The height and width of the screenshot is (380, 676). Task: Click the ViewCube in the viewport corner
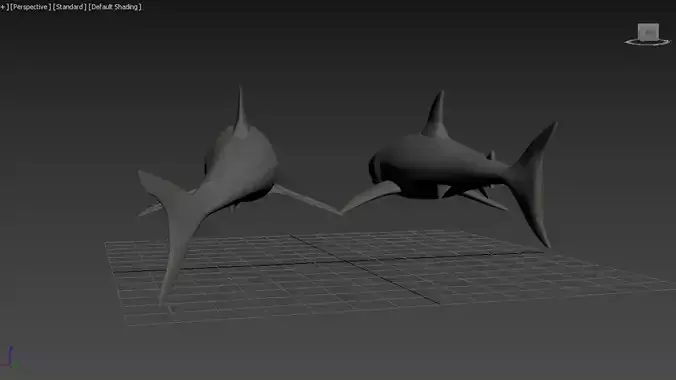(648, 32)
